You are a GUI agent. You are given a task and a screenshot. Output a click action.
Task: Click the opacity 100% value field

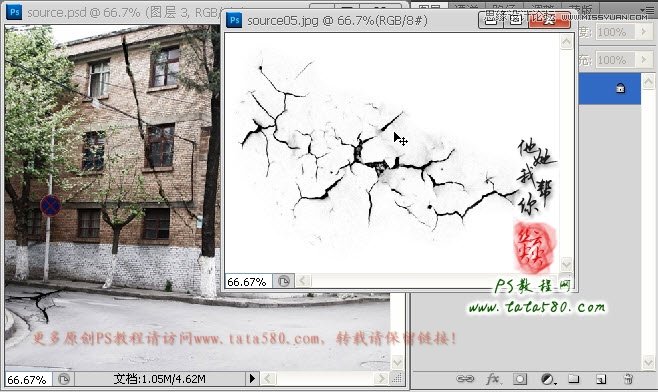tap(614, 32)
